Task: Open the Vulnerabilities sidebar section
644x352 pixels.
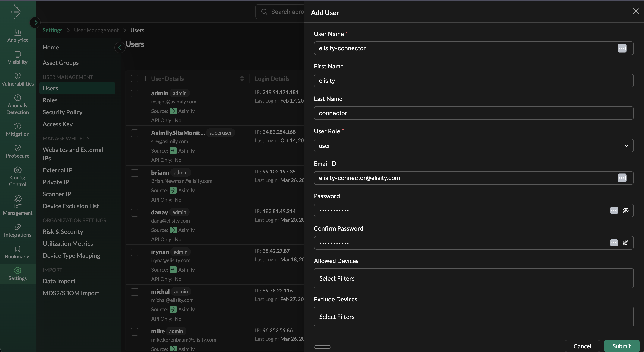Action: click(x=18, y=79)
